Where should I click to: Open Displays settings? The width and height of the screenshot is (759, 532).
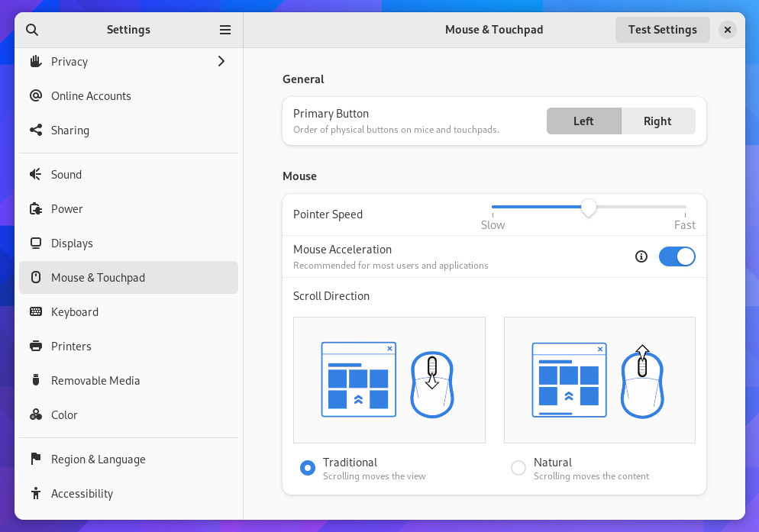tap(128, 243)
